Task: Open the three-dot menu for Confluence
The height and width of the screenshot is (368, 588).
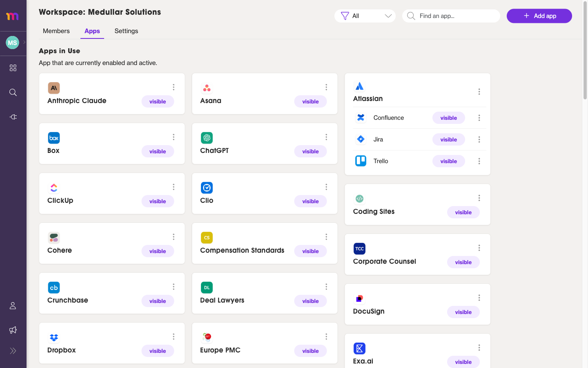Action: pos(479,118)
